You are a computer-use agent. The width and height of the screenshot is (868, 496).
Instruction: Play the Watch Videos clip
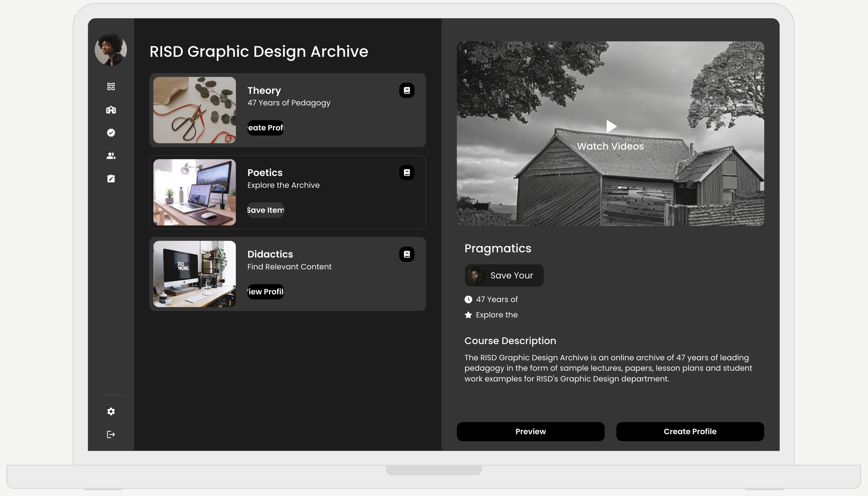611,126
